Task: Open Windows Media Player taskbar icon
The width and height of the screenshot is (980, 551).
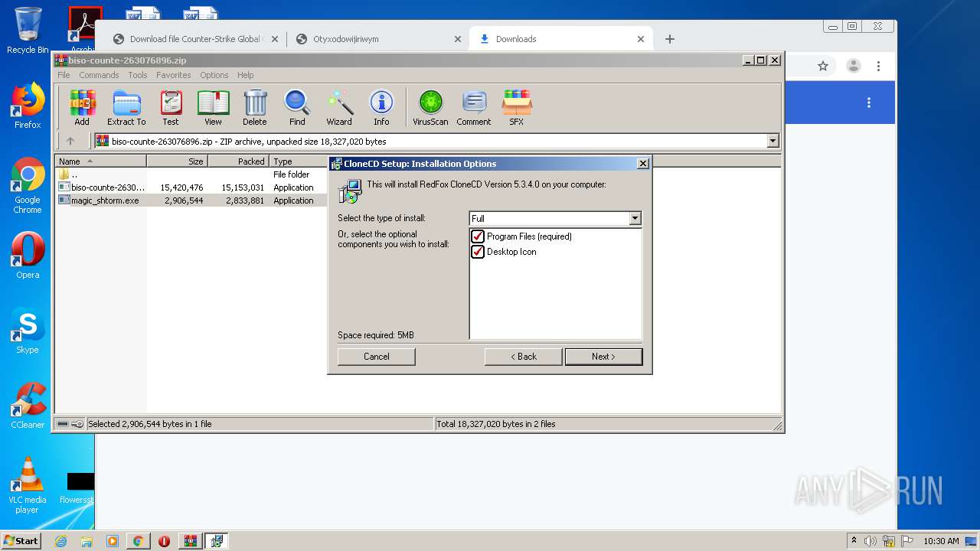Action: tap(113, 541)
